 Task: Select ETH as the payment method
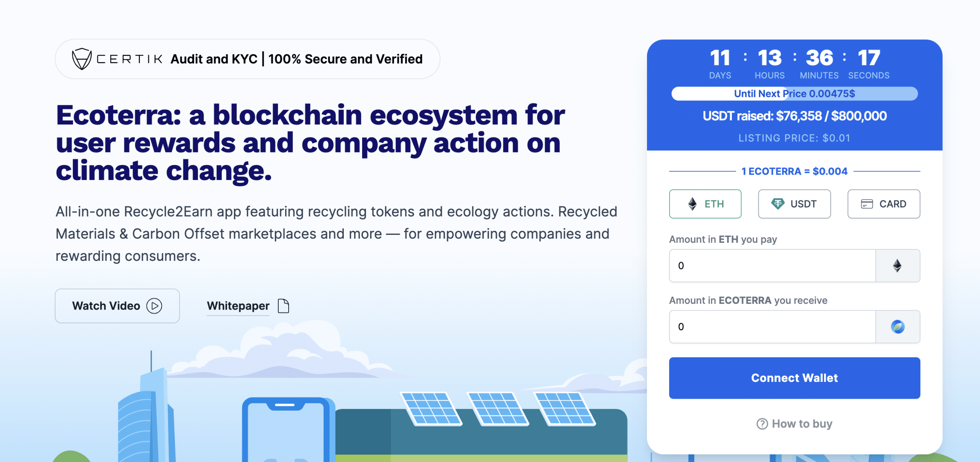[x=705, y=204]
